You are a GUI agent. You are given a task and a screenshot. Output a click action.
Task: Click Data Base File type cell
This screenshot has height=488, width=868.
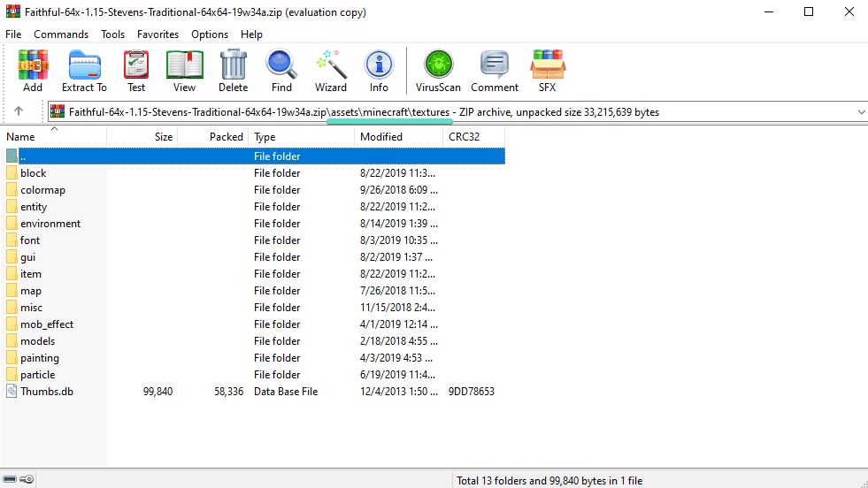click(286, 391)
